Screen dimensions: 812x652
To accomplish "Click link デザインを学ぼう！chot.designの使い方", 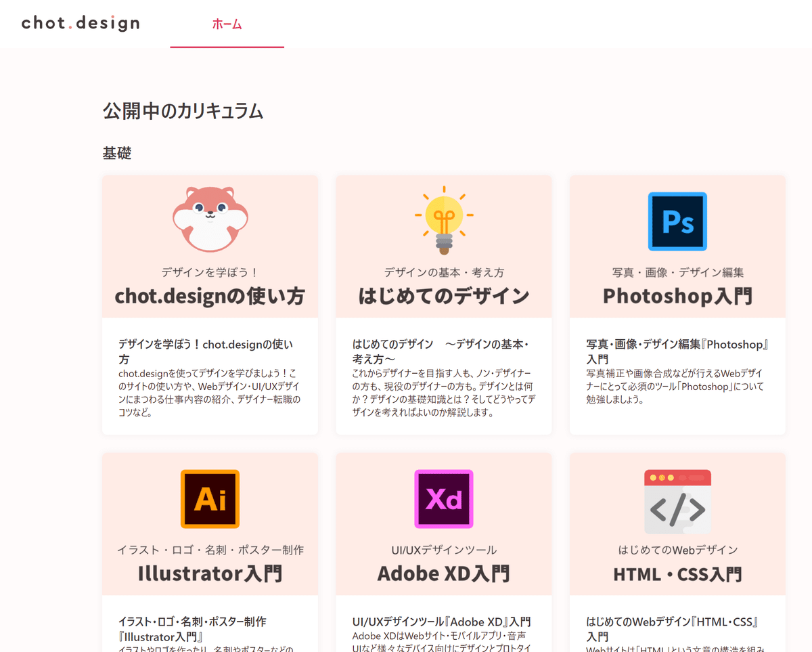I will pyautogui.click(x=206, y=351).
